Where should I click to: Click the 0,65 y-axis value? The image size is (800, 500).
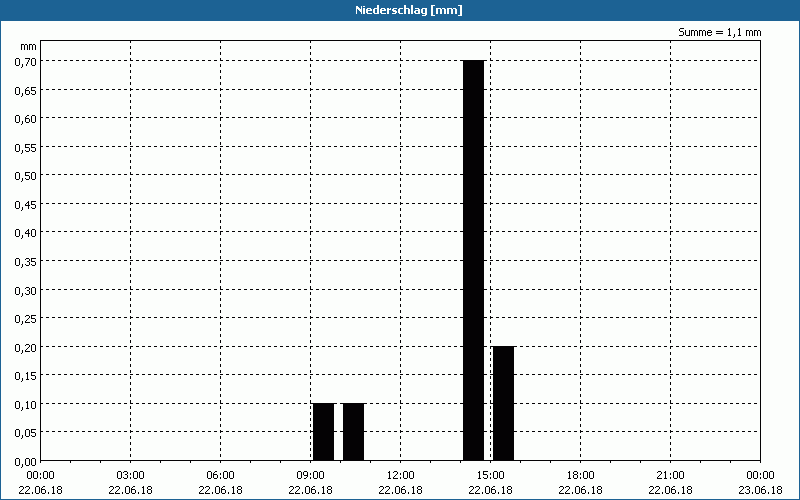click(26, 90)
